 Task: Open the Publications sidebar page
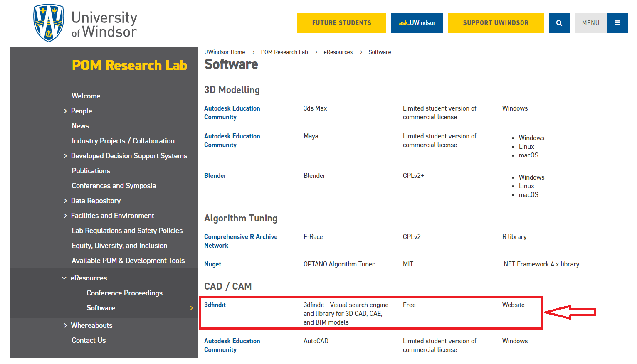pyautogui.click(x=91, y=171)
